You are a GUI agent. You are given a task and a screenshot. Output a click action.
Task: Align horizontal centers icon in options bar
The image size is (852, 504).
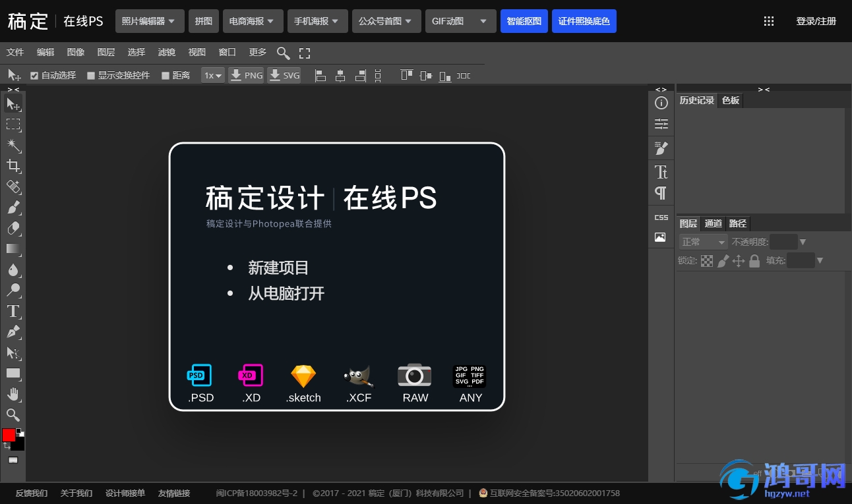(340, 76)
